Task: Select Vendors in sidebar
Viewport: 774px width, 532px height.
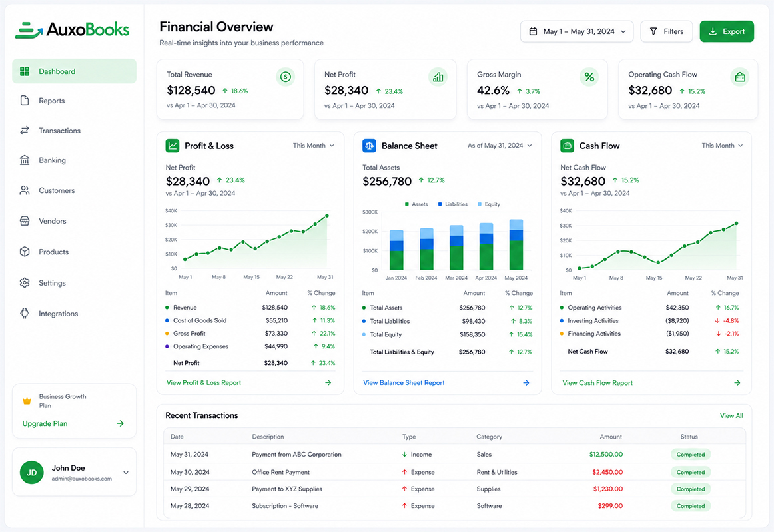Action: (74, 221)
